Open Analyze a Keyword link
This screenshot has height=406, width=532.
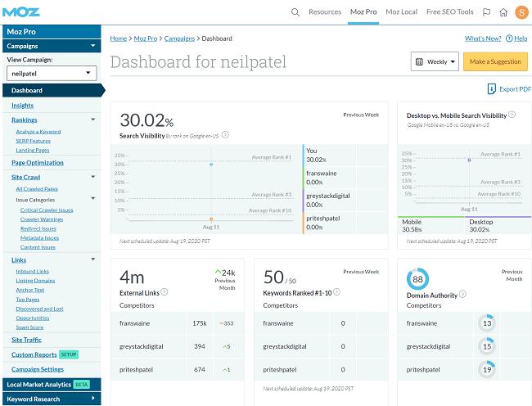(38, 132)
